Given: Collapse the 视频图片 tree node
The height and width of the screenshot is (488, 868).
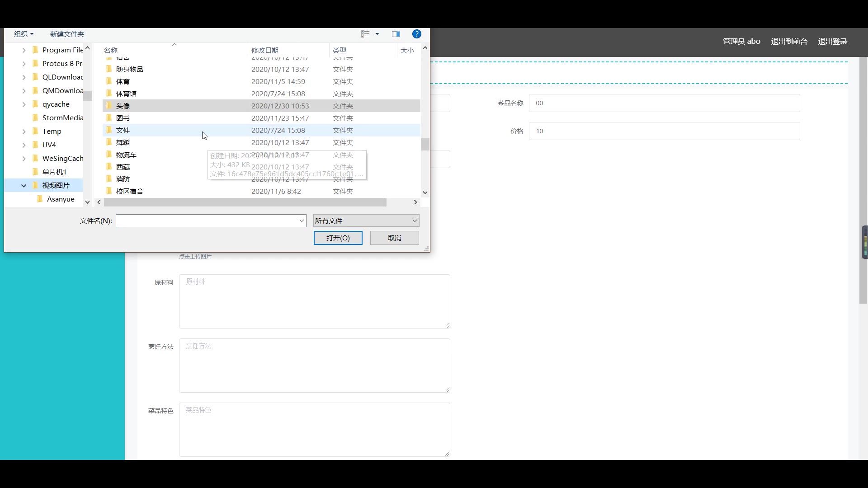Looking at the screenshot, I should pos(24,185).
